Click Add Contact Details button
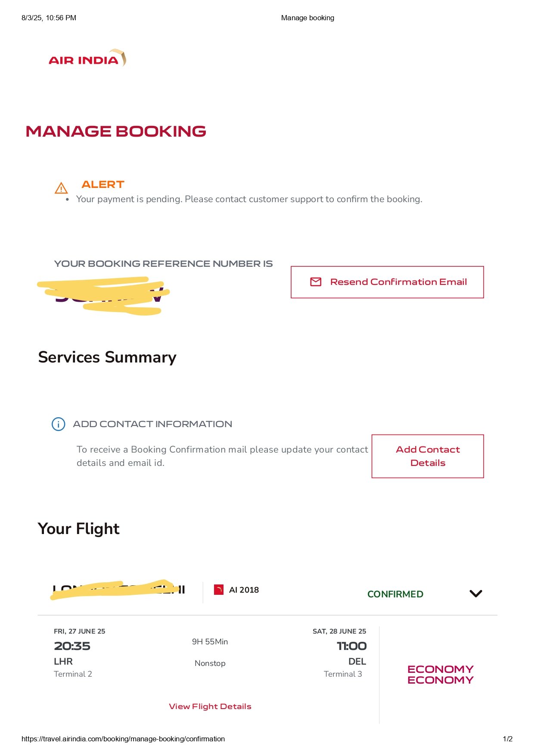 (x=428, y=456)
